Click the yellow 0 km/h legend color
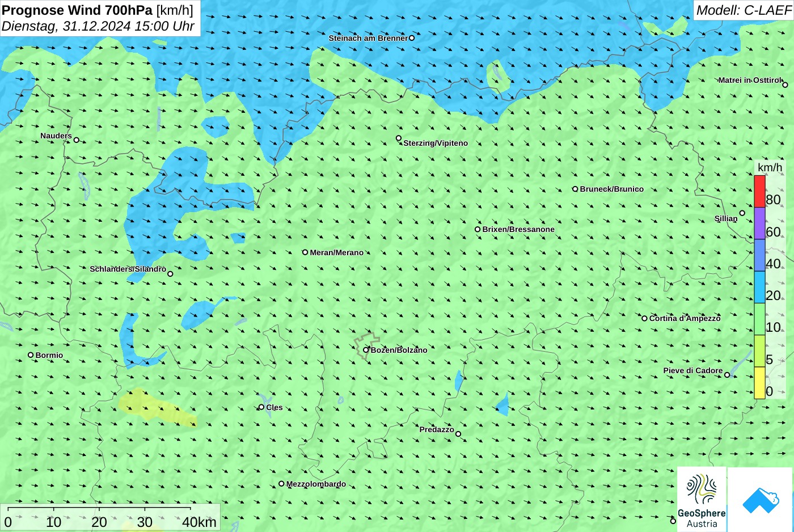Image resolution: width=794 pixels, height=532 pixels. [x=759, y=383]
